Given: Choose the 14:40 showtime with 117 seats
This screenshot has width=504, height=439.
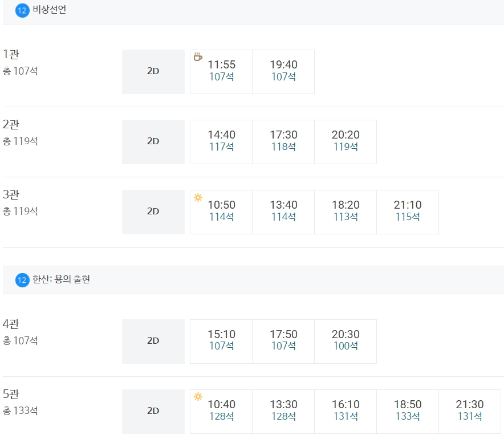Looking at the screenshot, I should point(221,142).
